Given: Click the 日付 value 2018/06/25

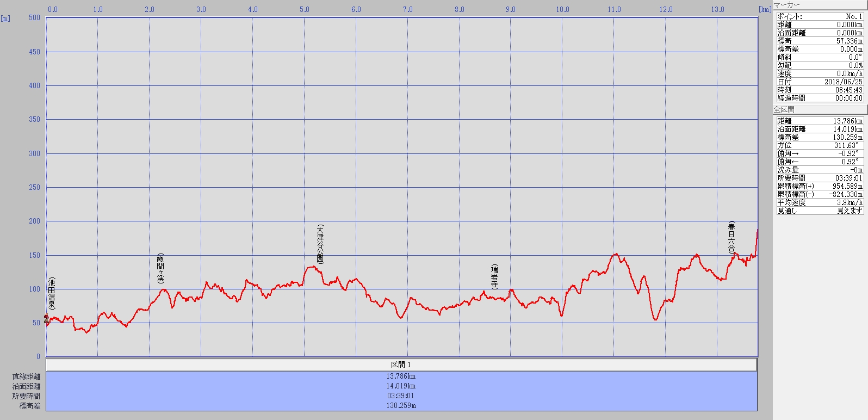Looking at the screenshot, I should click(844, 82).
